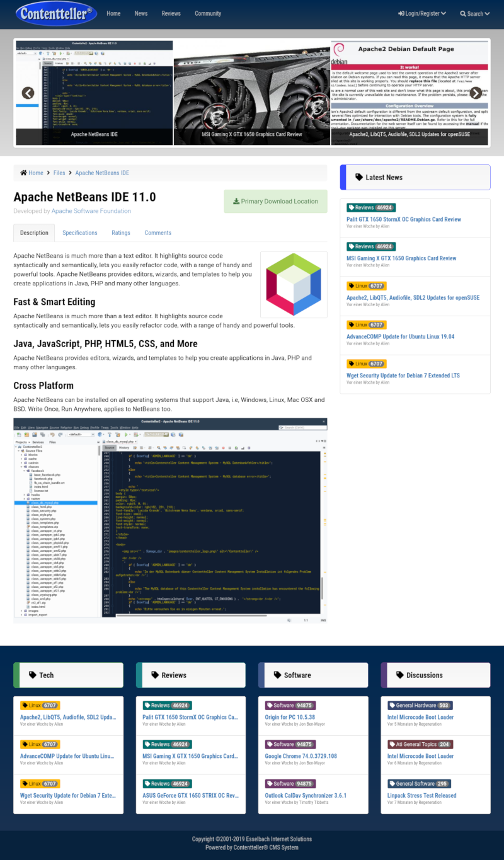
Task: Open Apache2, LibQT5 openSUSE update in Latest News
Action: point(413,297)
